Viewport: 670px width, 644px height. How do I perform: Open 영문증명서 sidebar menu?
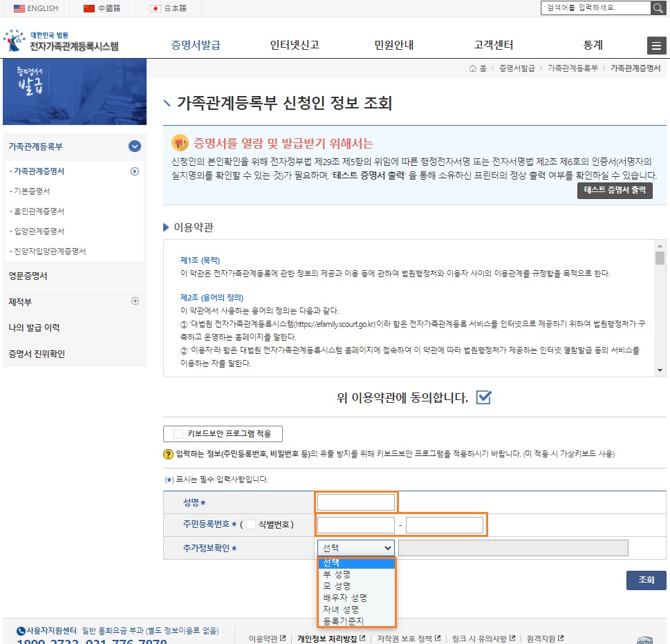[28, 276]
